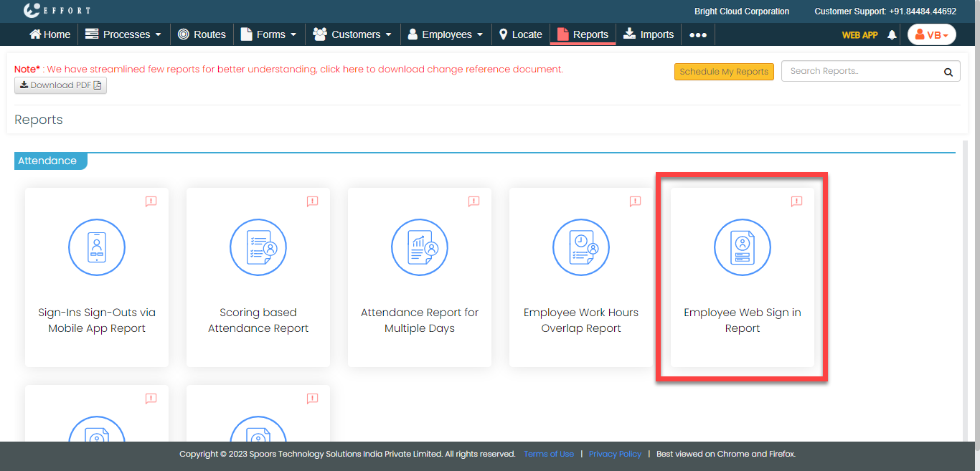Expand the Customers dropdown menu
Screen dimensions: 980x471
[x=352, y=34]
